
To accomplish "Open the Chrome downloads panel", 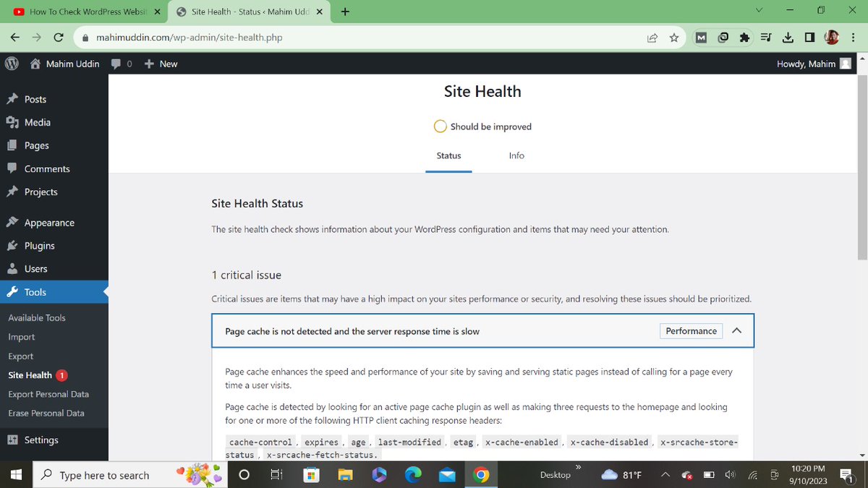I will point(788,38).
